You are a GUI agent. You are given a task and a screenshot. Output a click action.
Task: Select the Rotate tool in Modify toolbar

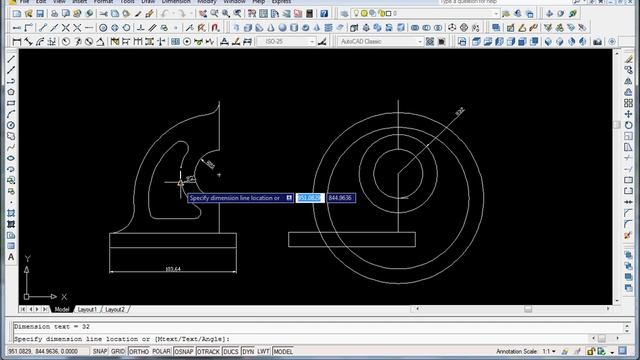(x=629, y=125)
